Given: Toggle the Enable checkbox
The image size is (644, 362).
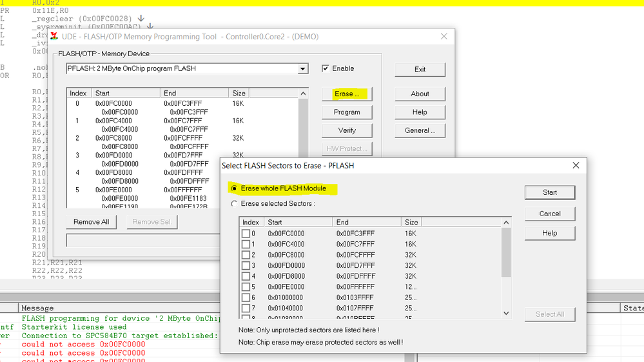Looking at the screenshot, I should (x=326, y=68).
